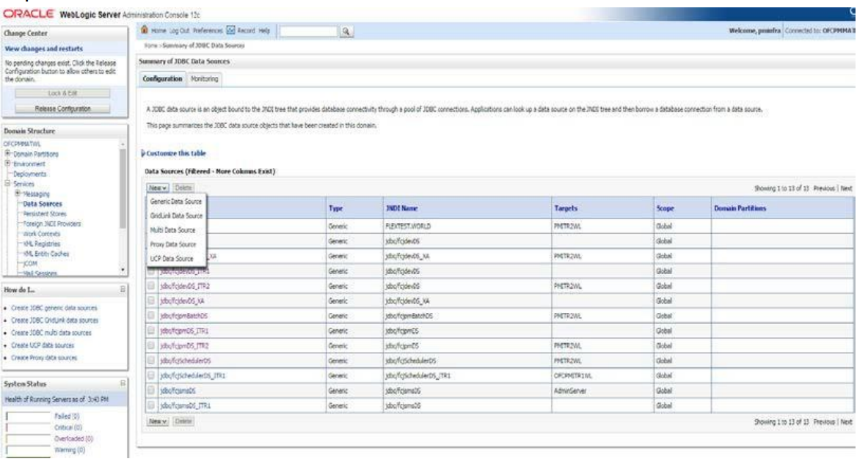Check the jdbc/fcjSchedulerDS row
This screenshot has width=868, height=467.
(x=151, y=361)
